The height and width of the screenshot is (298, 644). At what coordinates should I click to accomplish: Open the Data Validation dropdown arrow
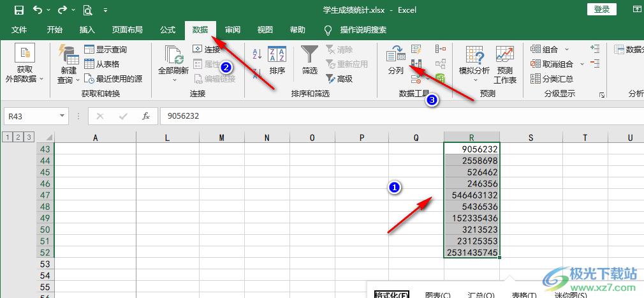(x=427, y=78)
